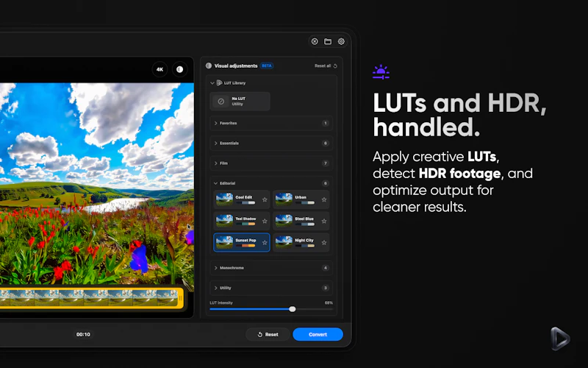The height and width of the screenshot is (368, 588).
Task: Select the Steel Blue LUT thumbnail
Action: (x=284, y=221)
